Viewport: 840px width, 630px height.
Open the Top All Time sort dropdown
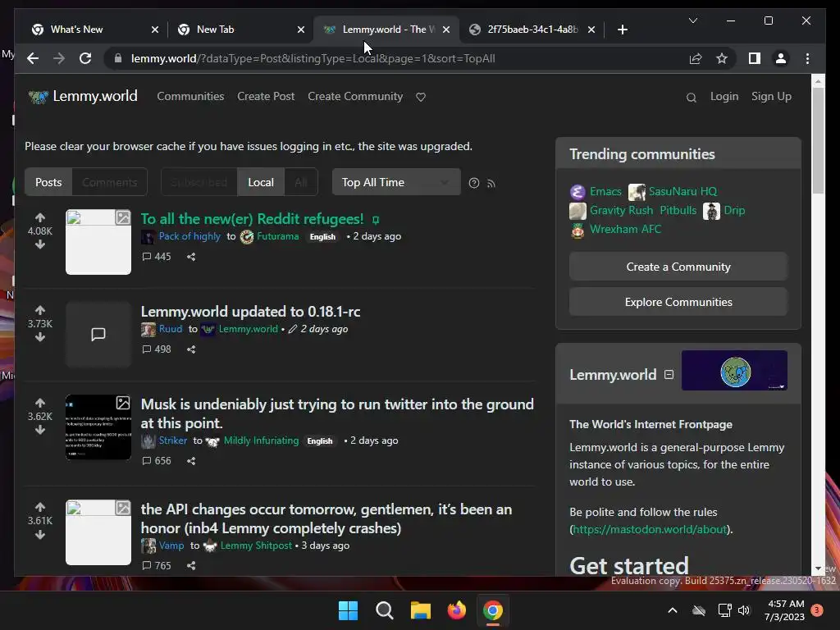(396, 182)
